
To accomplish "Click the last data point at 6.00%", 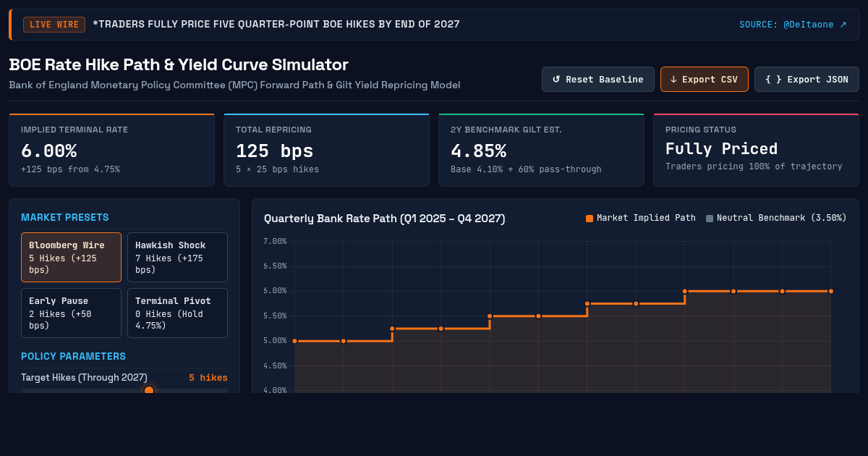I will tap(830, 291).
